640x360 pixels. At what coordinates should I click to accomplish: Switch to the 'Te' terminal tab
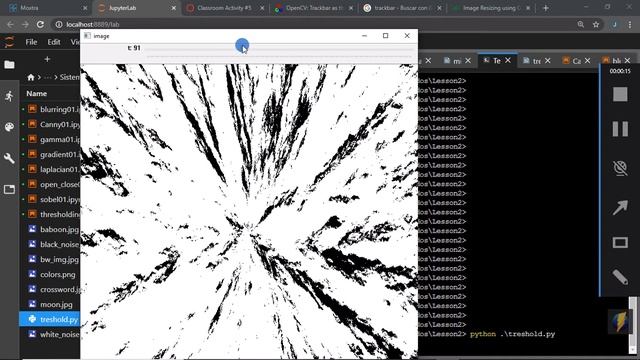[x=497, y=61]
